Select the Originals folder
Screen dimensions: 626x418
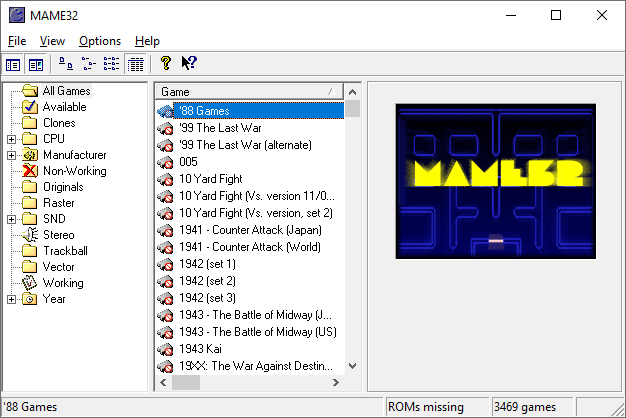pyautogui.click(x=63, y=187)
